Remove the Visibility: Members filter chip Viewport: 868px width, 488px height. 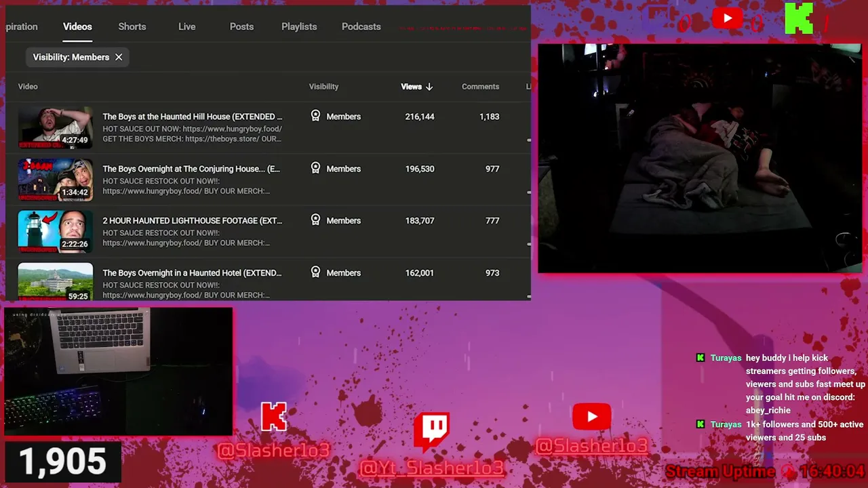click(x=119, y=58)
